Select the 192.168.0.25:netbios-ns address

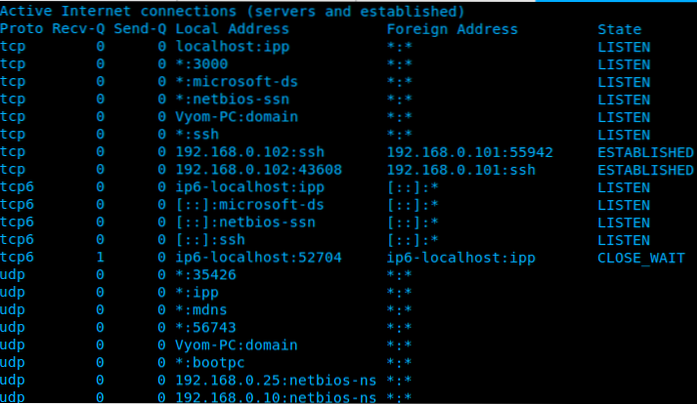[x=276, y=380]
